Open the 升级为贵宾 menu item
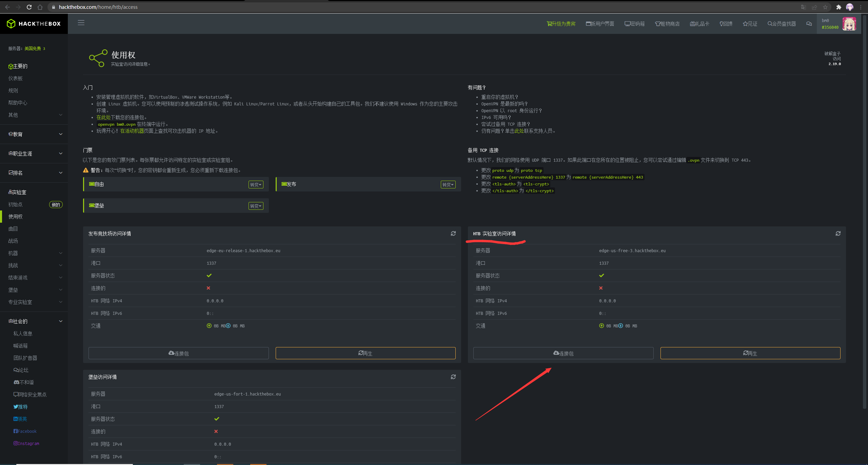868x465 pixels. (561, 23)
